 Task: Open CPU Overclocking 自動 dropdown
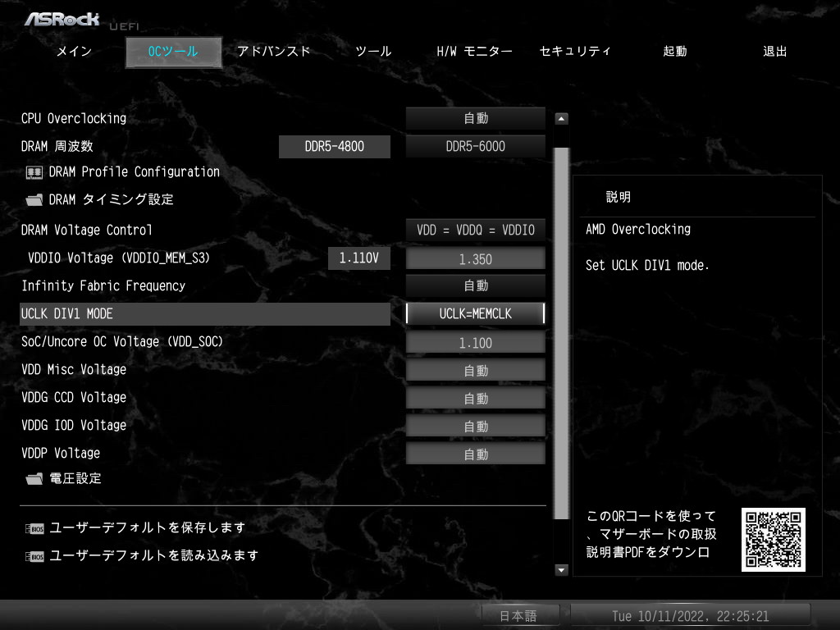point(476,118)
